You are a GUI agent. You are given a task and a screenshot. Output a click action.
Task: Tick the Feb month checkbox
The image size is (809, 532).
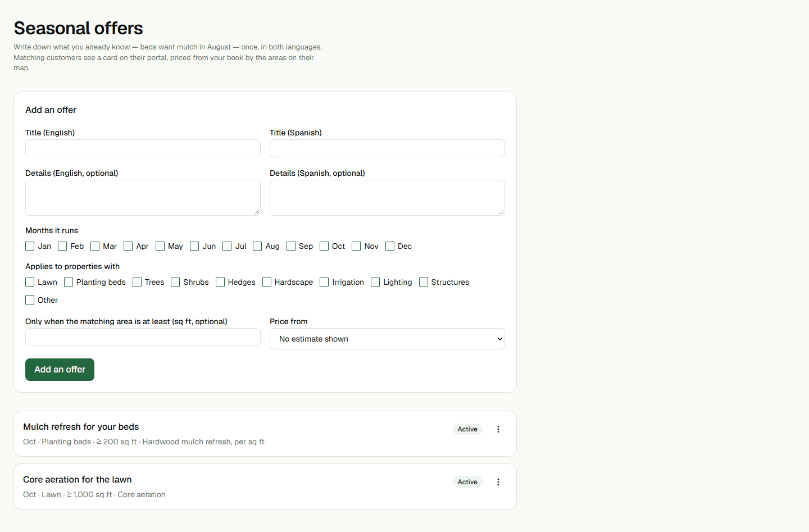62,246
